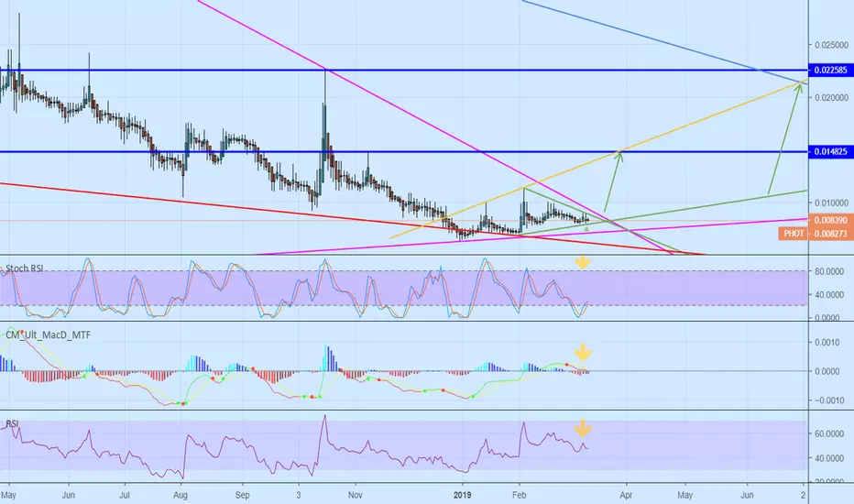
Task: Click the Jul label on time axis
Action: (x=125, y=495)
